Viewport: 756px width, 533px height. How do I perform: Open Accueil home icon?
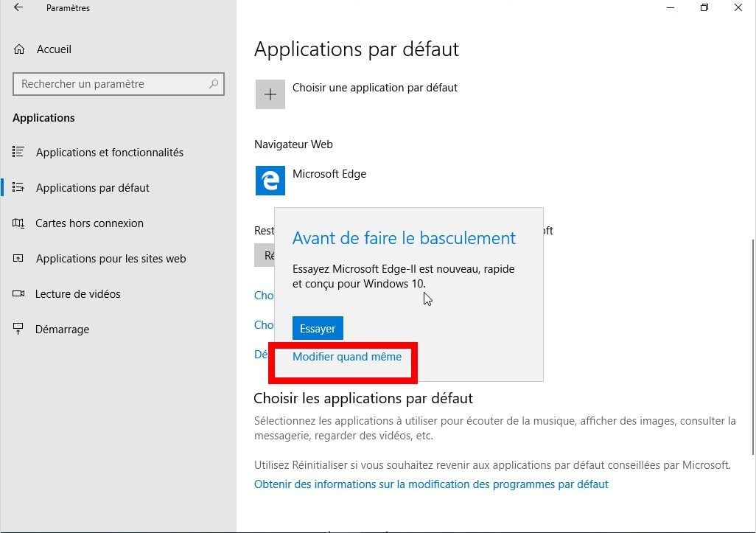click(x=19, y=49)
